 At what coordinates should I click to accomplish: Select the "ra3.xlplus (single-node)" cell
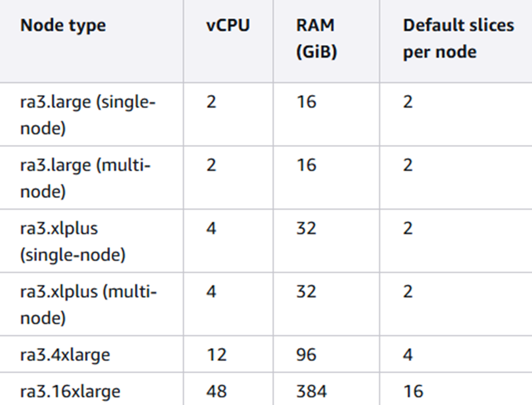(73, 241)
